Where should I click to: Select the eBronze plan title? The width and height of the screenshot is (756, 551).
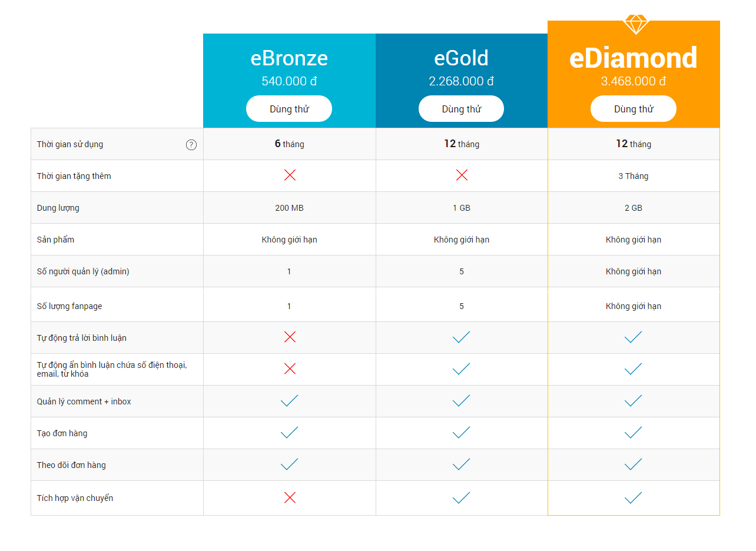[x=289, y=58]
